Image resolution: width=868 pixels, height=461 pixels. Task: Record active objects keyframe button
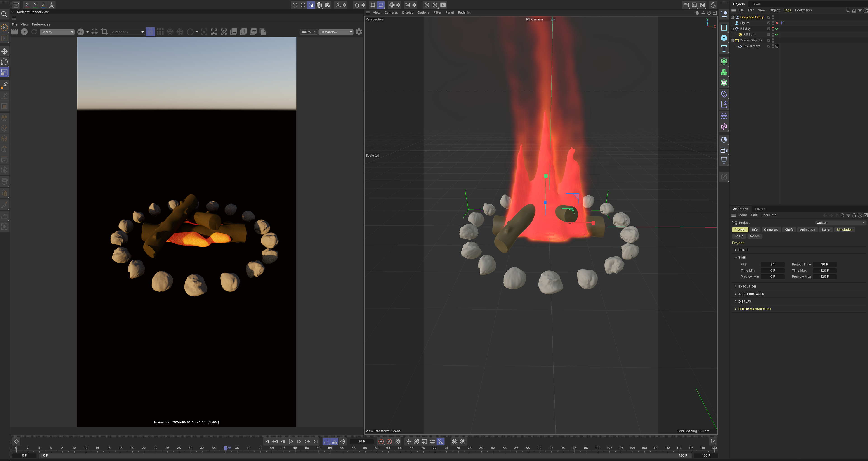tap(381, 442)
